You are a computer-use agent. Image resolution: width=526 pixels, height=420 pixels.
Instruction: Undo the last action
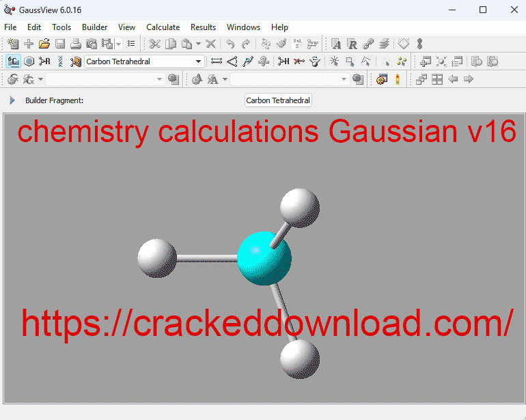click(230, 44)
